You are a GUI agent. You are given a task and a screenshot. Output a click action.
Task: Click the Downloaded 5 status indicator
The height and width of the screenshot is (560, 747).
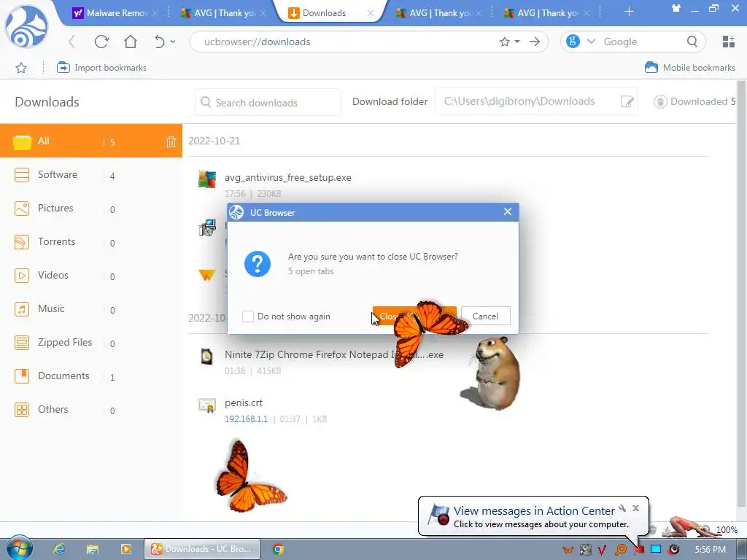pos(694,101)
